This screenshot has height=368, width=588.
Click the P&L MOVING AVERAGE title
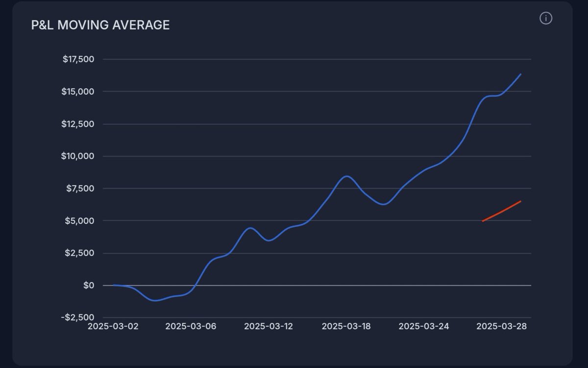coord(100,26)
